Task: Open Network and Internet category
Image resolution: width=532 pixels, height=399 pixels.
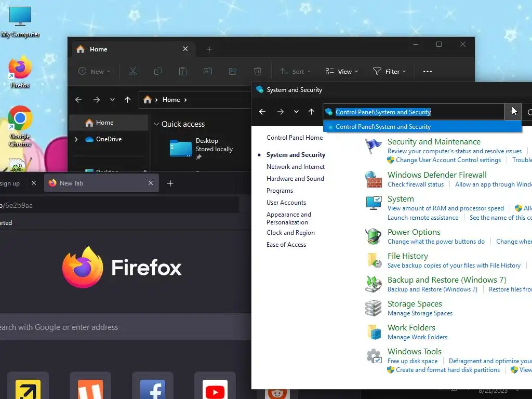Action: pyautogui.click(x=296, y=167)
